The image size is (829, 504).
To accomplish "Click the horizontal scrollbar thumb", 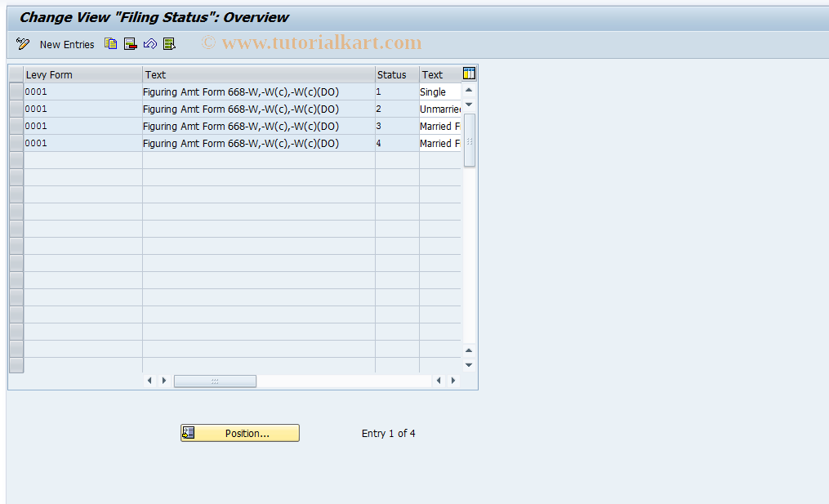I will tap(215, 381).
